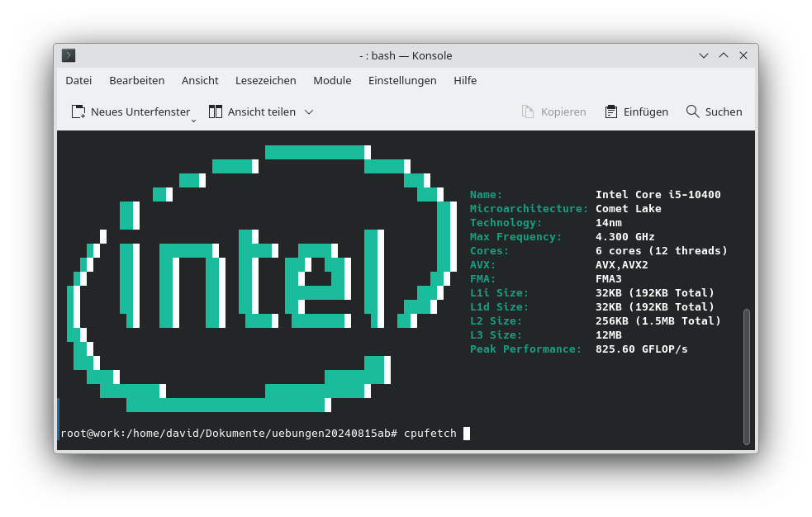Open the Module menu

[x=332, y=80]
